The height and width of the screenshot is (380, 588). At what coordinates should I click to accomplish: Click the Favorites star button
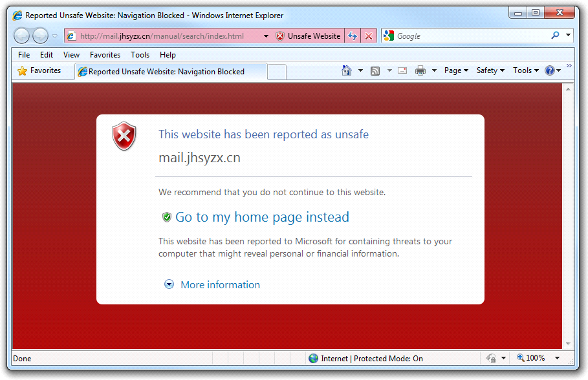point(39,70)
